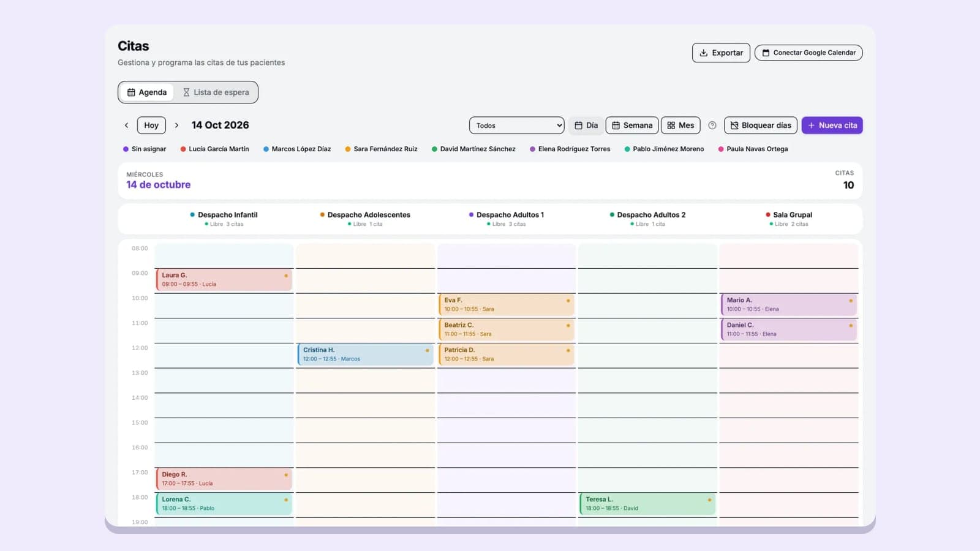Image resolution: width=980 pixels, height=551 pixels.
Task: Click Despacho Adultos 2 column header
Action: 647,219
